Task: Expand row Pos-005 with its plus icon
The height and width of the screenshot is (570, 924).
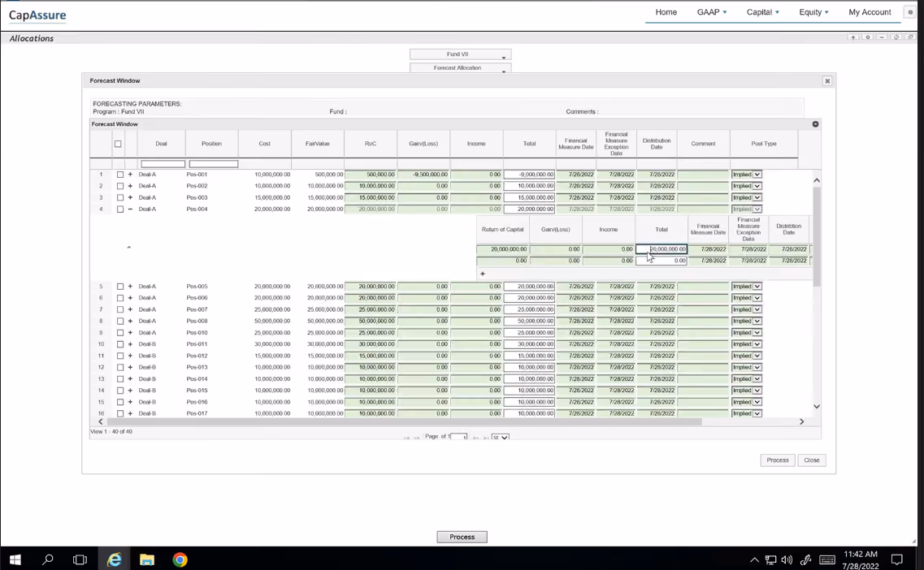Action: (130, 286)
